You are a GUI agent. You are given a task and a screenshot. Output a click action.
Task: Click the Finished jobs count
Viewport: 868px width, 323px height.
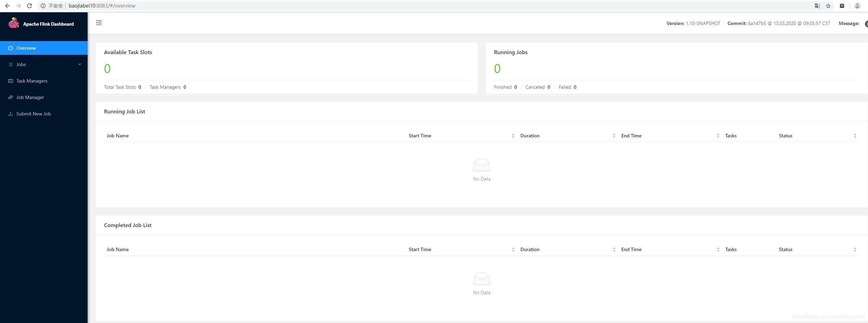(x=516, y=87)
